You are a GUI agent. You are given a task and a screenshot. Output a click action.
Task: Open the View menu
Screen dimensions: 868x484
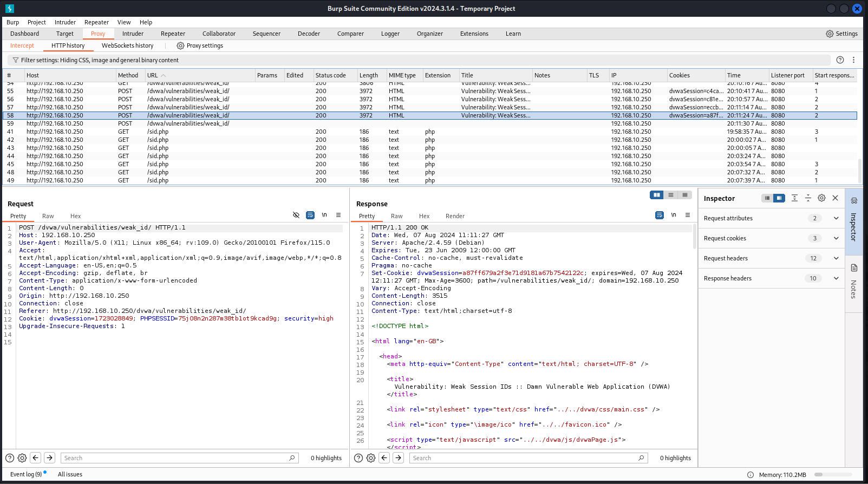coord(124,22)
